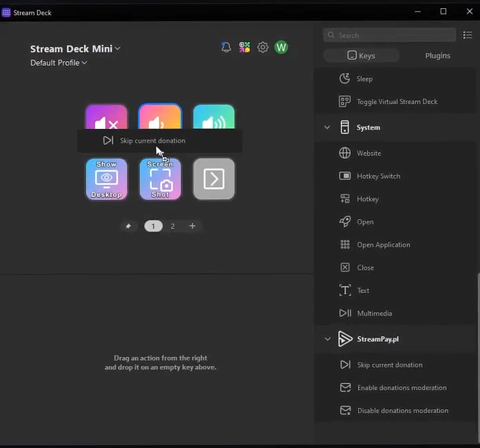Select the Hotkey action
Viewport: 480px width, 448px height.
coord(395,199)
